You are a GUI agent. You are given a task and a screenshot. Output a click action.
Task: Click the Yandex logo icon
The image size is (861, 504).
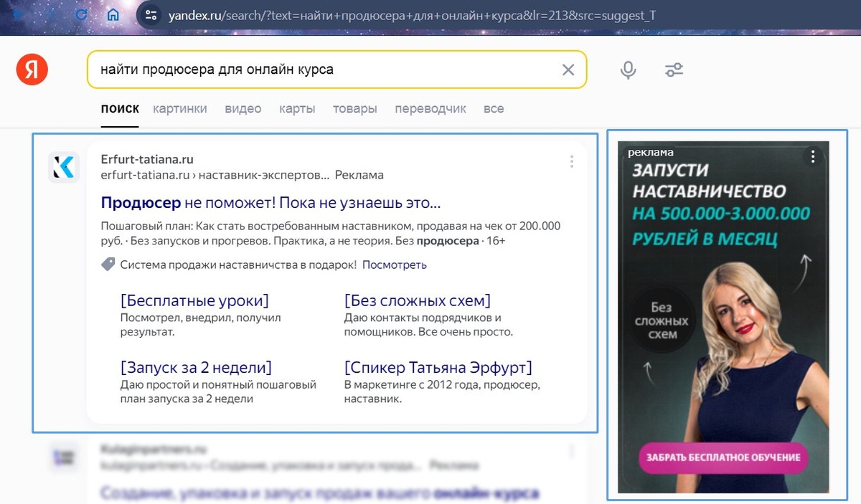tap(32, 70)
